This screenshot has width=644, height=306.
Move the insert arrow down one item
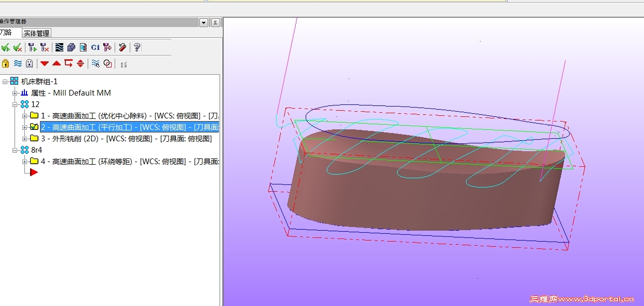tap(45, 63)
